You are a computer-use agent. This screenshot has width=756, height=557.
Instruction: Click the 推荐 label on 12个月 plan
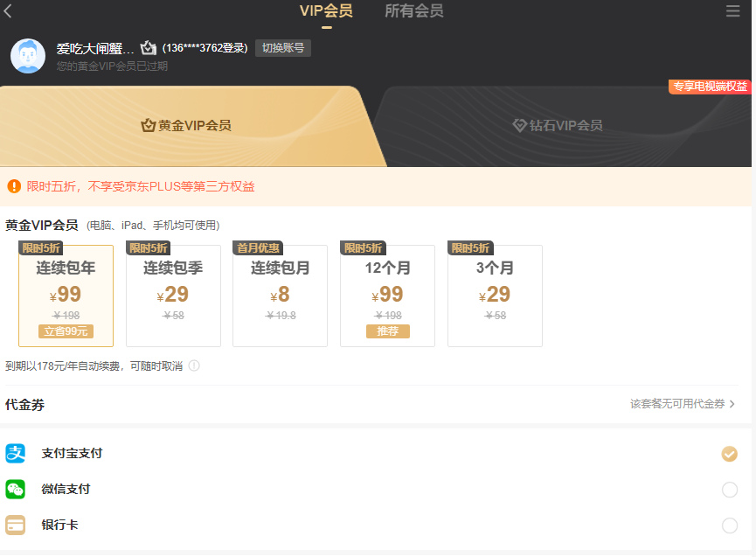click(388, 331)
